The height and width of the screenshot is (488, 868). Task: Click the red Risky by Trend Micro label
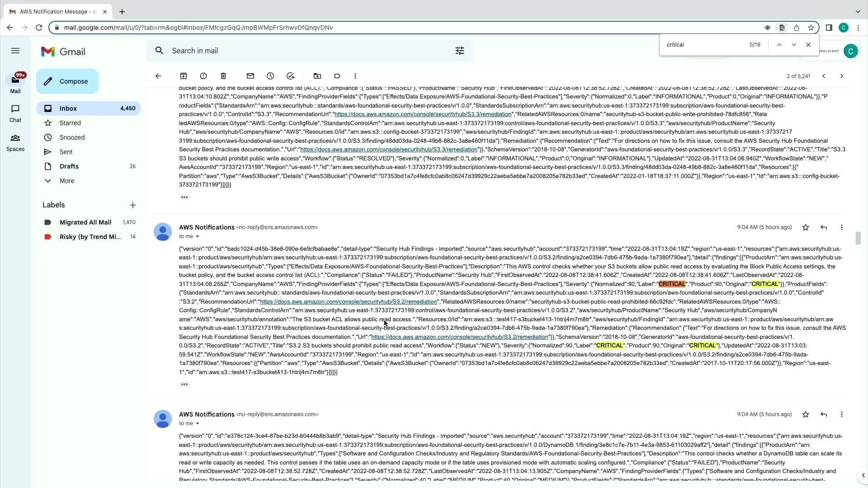[90, 237]
